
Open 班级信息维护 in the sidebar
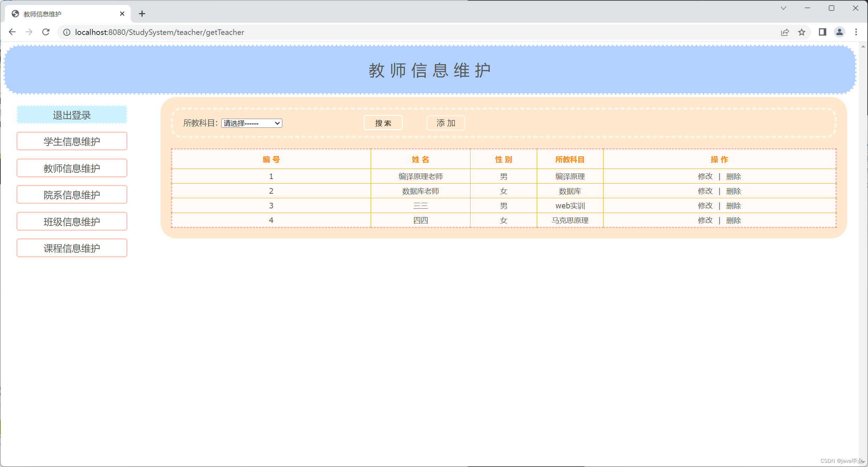pos(72,222)
